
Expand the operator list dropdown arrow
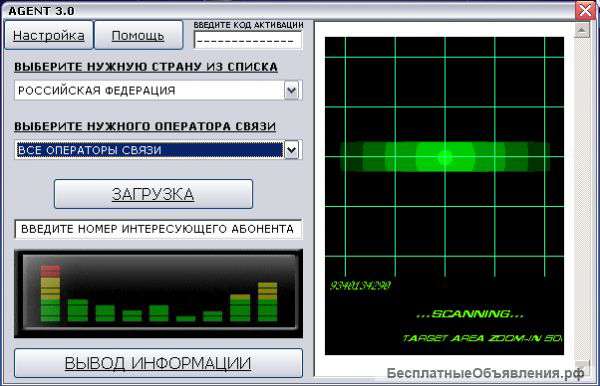pyautogui.click(x=292, y=150)
